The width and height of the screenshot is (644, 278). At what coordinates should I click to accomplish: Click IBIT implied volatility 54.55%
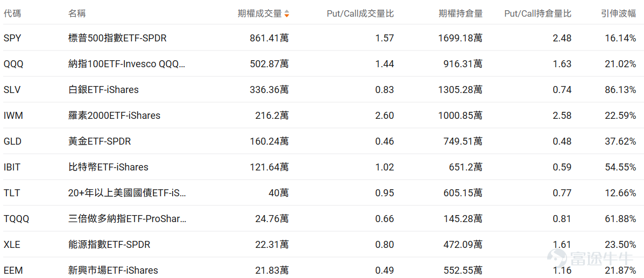pyautogui.click(x=620, y=167)
